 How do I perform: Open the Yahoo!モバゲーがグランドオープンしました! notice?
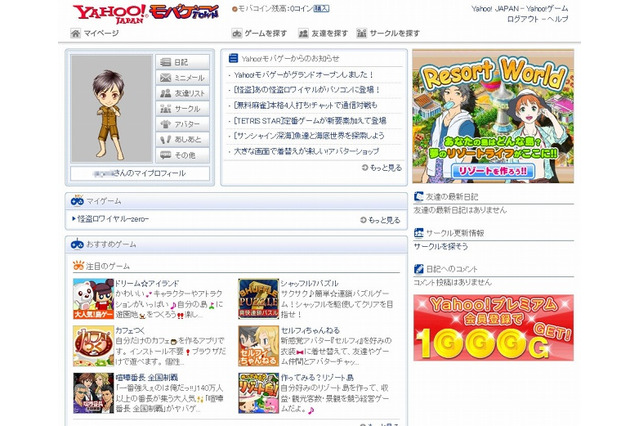pyautogui.click(x=303, y=75)
